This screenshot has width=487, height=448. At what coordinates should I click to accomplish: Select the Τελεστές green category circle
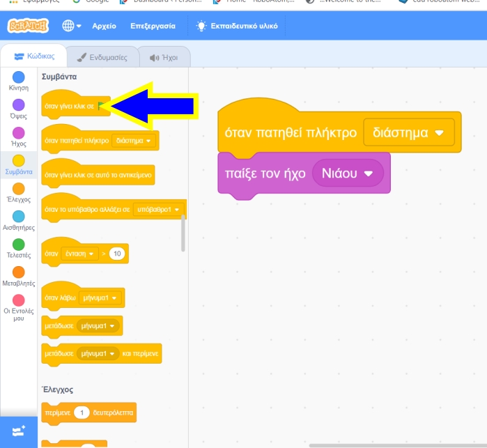[x=19, y=245]
